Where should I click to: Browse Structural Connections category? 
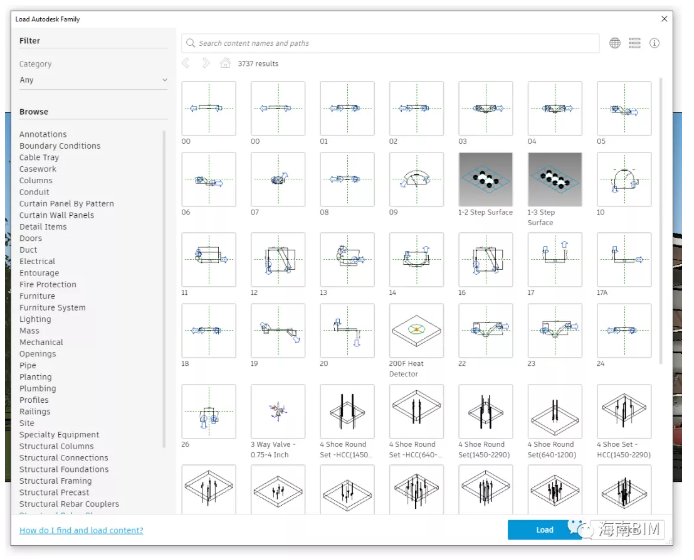[64, 458]
